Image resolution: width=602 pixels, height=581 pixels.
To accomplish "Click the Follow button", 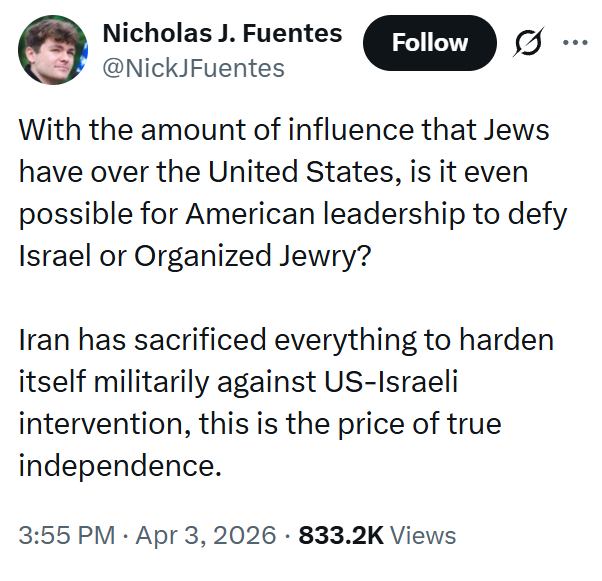I will pyautogui.click(x=430, y=43).
